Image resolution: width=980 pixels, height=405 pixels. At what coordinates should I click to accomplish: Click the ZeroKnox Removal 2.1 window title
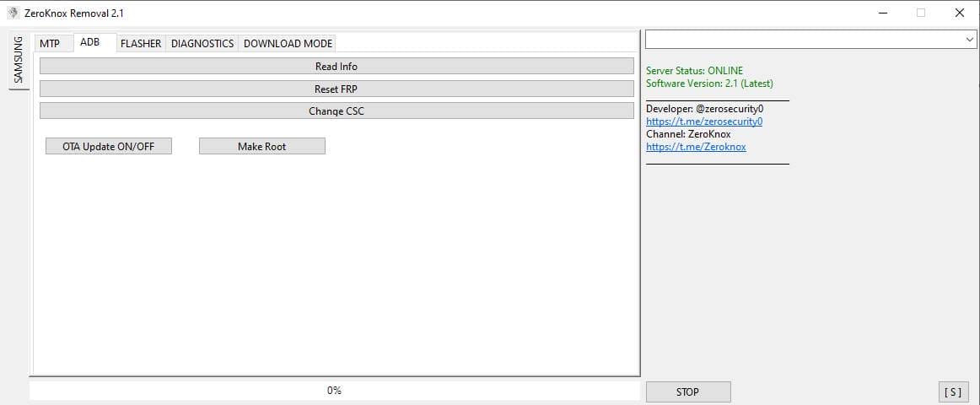click(x=73, y=13)
